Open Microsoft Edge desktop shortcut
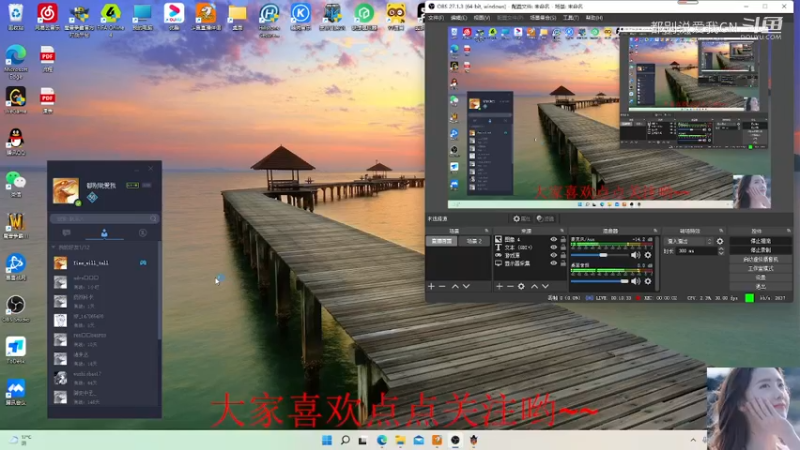800x450 pixels. click(x=16, y=61)
